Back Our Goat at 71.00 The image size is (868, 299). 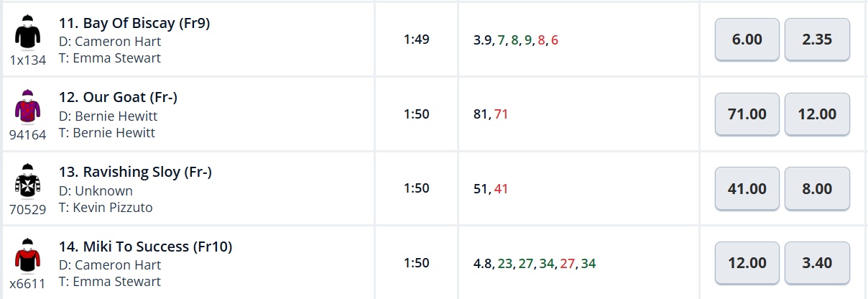click(x=747, y=114)
